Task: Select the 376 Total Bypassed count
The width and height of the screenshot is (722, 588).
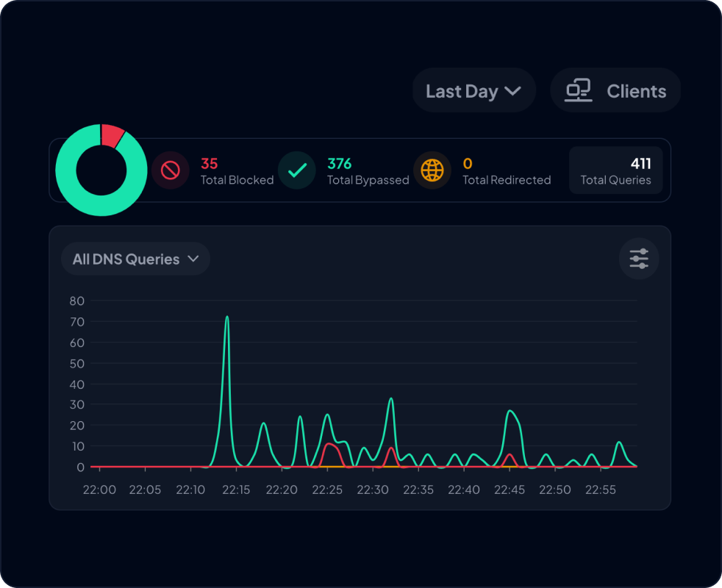Action: [340, 163]
